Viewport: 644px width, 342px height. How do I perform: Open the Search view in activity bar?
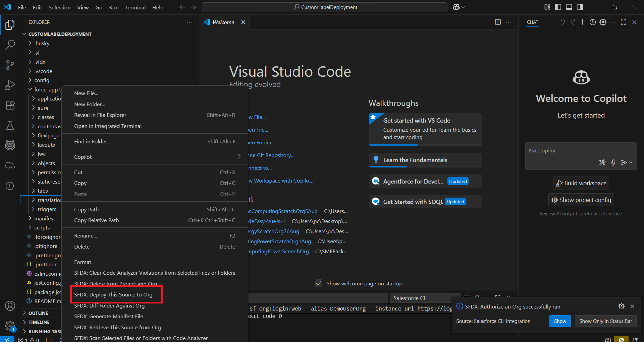coord(10,45)
